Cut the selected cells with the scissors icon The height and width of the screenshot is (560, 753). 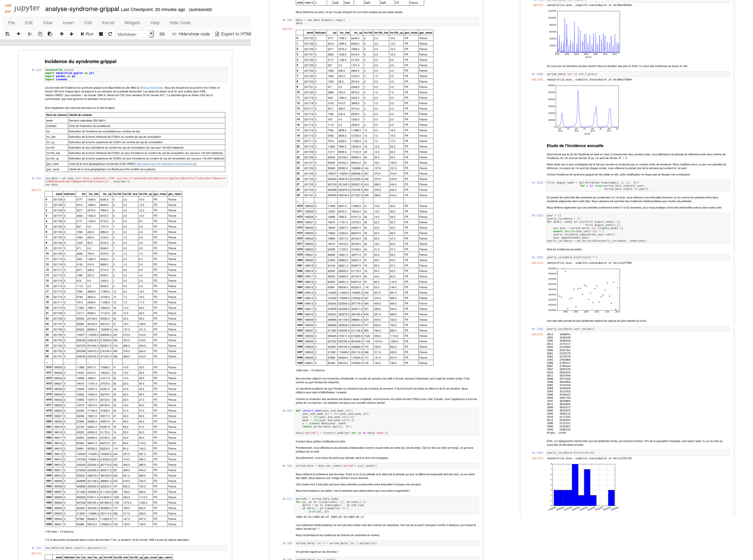(30, 34)
